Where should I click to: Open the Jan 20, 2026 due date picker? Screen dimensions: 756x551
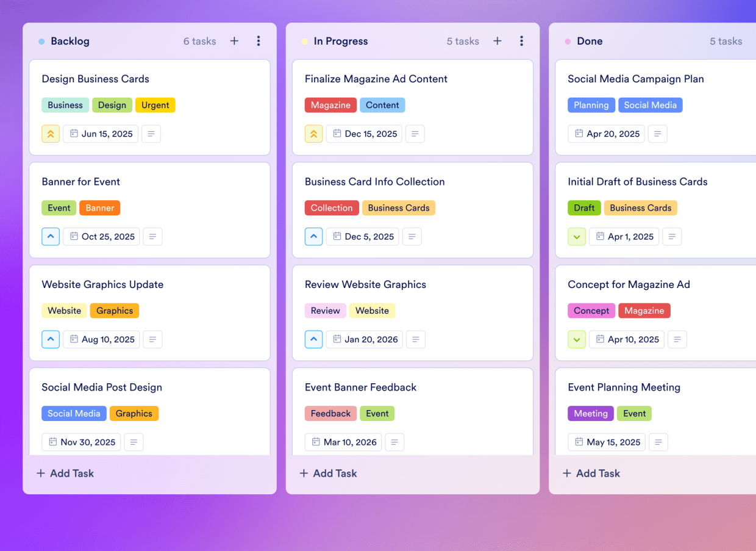365,339
